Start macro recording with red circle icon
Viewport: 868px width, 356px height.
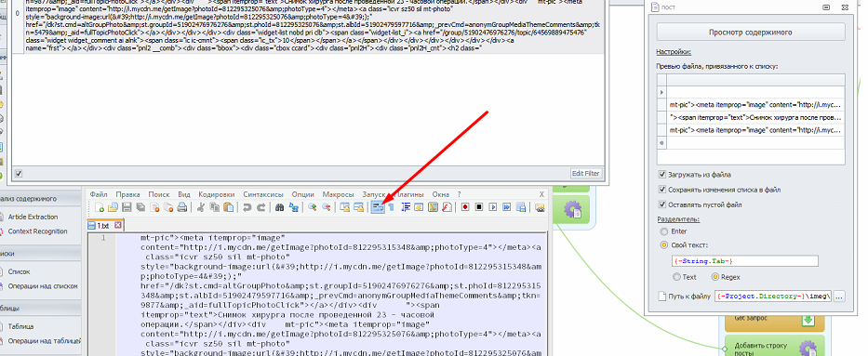[x=465, y=207]
